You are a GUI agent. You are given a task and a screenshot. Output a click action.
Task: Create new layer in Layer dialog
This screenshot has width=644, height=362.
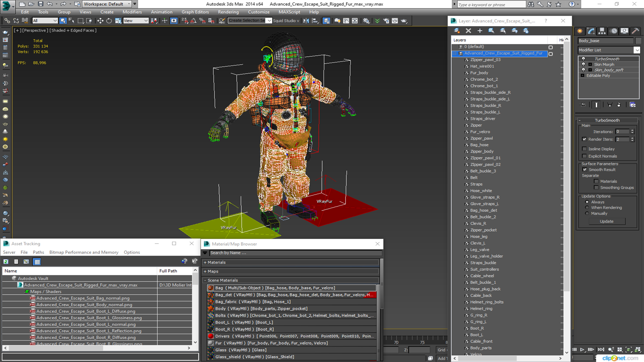pyautogui.click(x=457, y=31)
